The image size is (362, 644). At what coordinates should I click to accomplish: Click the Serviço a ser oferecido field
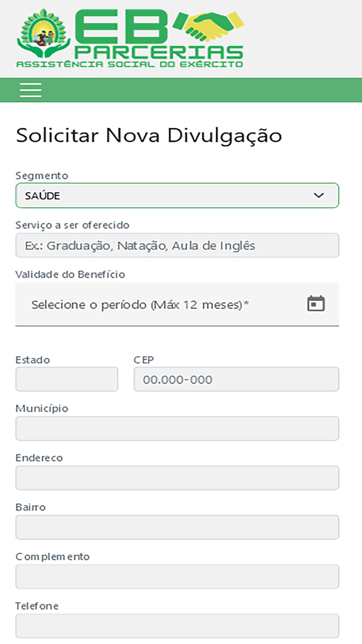(x=177, y=245)
